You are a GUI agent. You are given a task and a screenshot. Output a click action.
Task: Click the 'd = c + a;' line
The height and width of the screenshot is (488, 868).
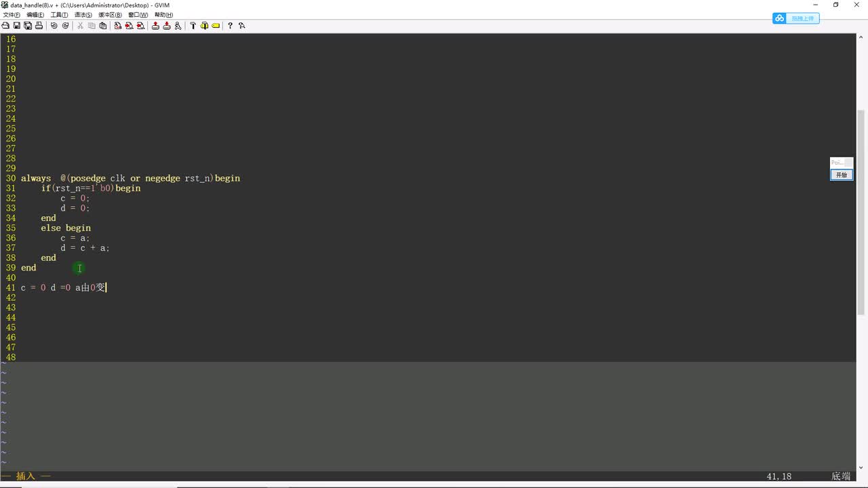click(x=85, y=248)
